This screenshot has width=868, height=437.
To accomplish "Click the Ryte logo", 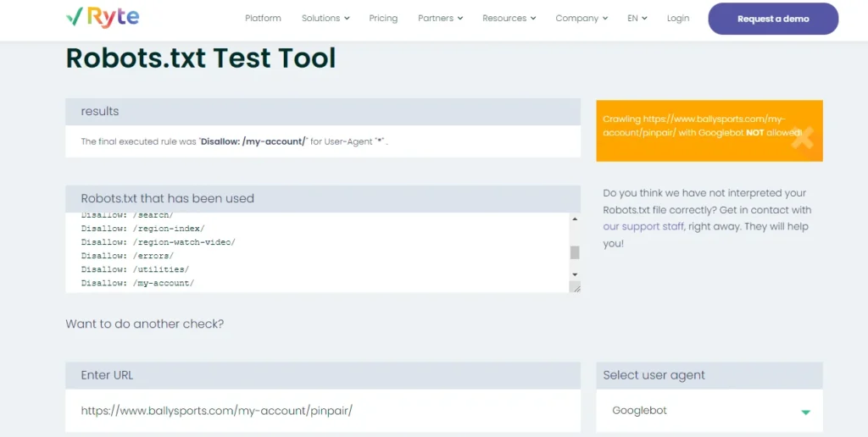I will point(103,18).
